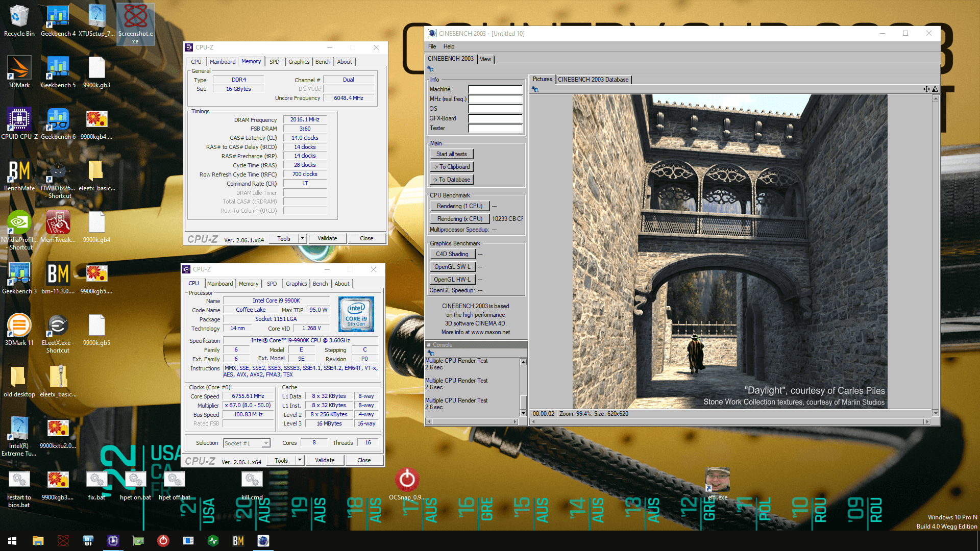Screen dimensions: 980x551
Task: Click the To Database button
Action: 451,180
